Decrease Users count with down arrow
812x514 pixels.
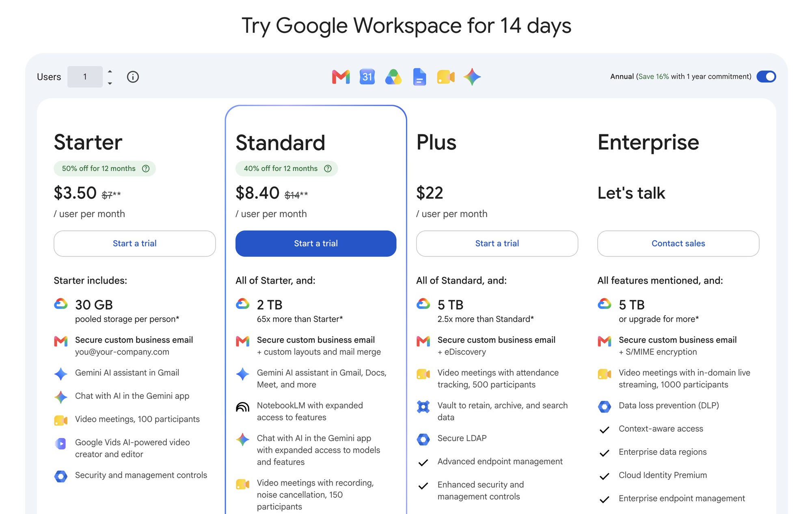pyautogui.click(x=110, y=83)
